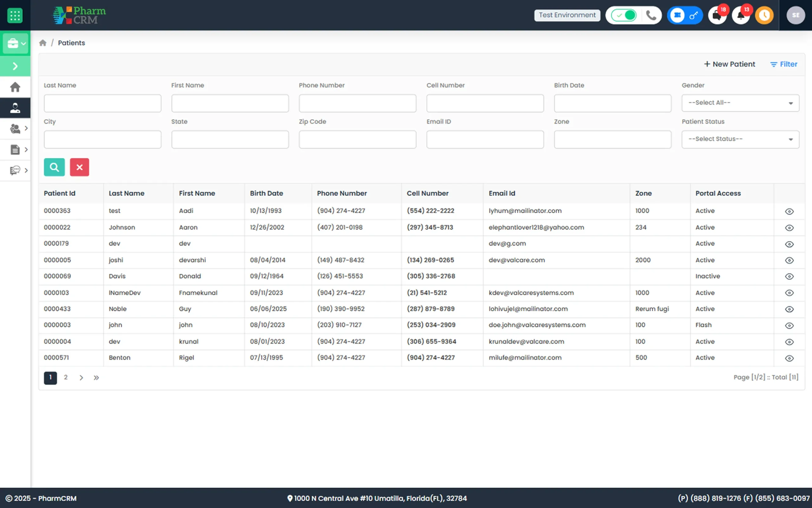Open the SE user avatar
The height and width of the screenshot is (508, 812).
796,15
